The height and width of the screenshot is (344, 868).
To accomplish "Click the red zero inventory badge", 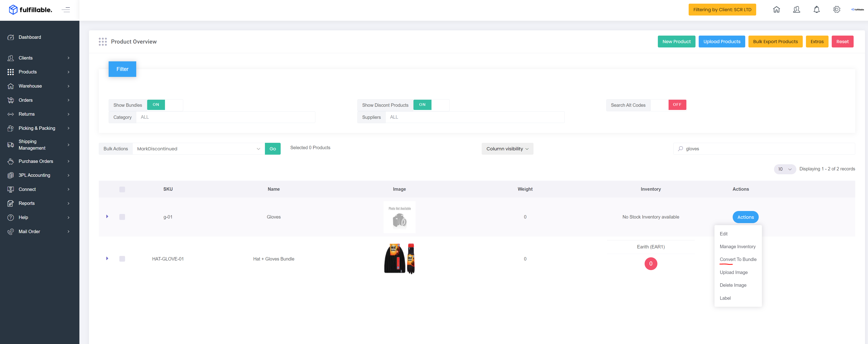I will [x=651, y=264].
